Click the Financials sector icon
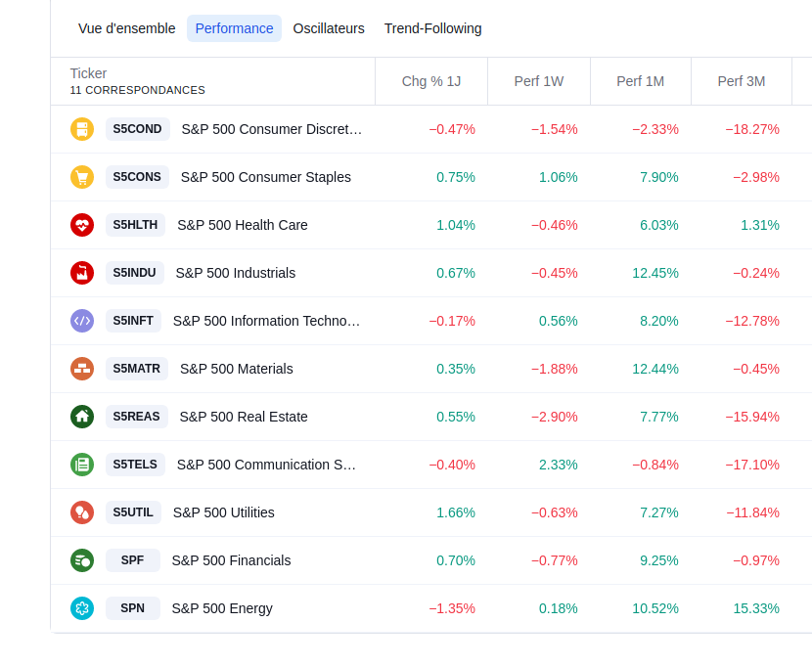 [x=82, y=560]
